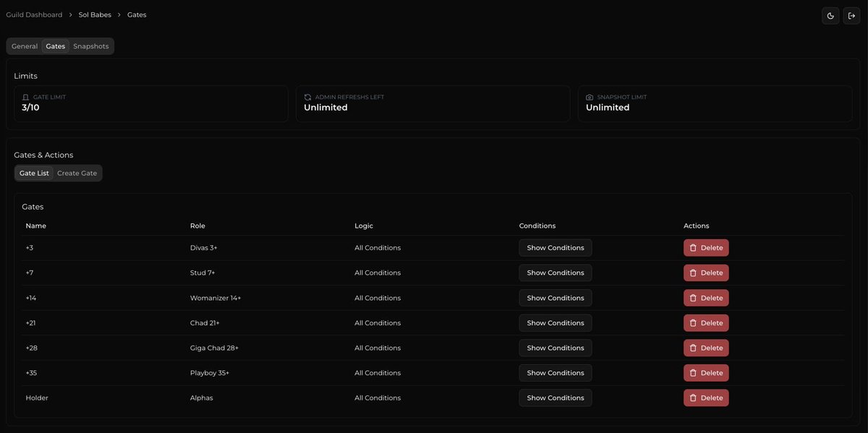Screen dimensions: 868x433
Task: Click All Conditions in the +14 row
Action: [378, 298]
